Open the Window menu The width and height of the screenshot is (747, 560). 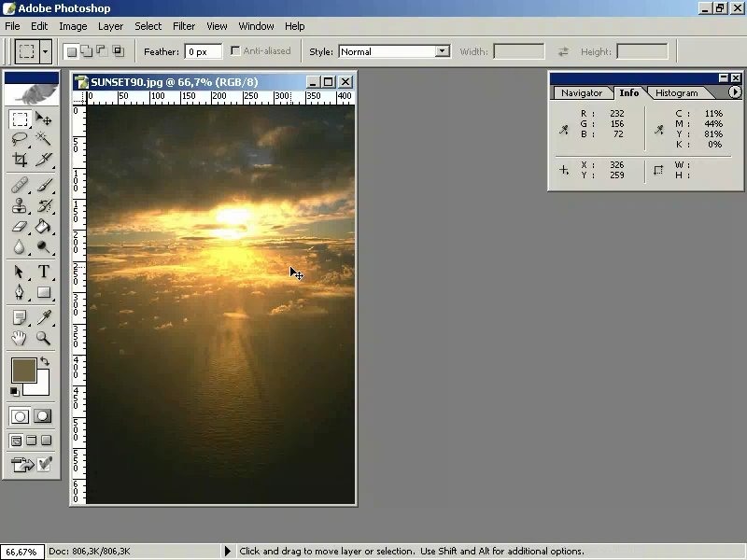pyautogui.click(x=256, y=26)
